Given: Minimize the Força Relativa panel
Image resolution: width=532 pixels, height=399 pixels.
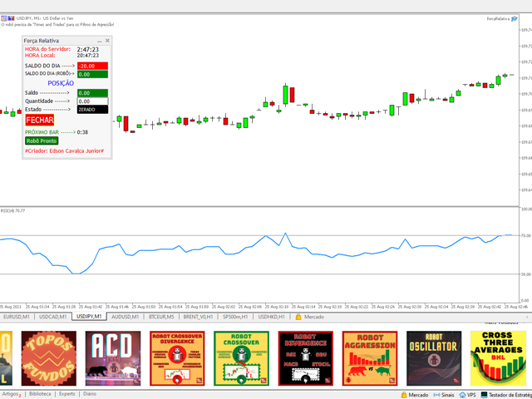Looking at the screenshot, I should [100, 41].
